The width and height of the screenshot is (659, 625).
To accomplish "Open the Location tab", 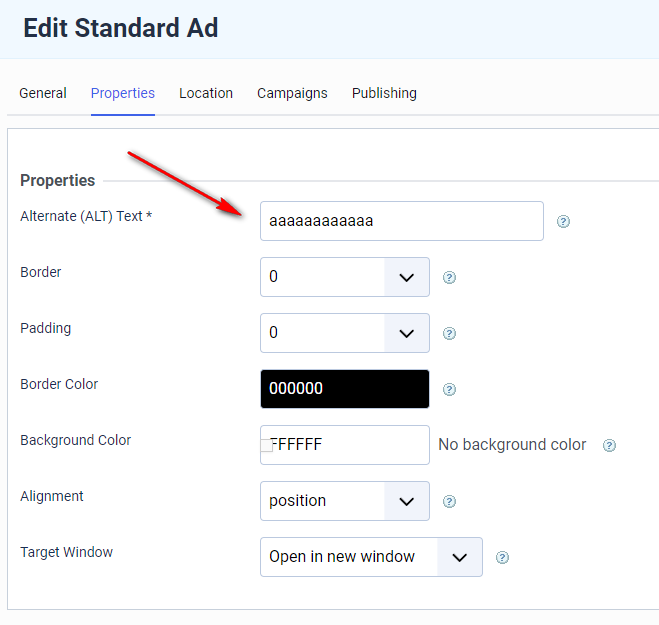I will pyautogui.click(x=206, y=93).
